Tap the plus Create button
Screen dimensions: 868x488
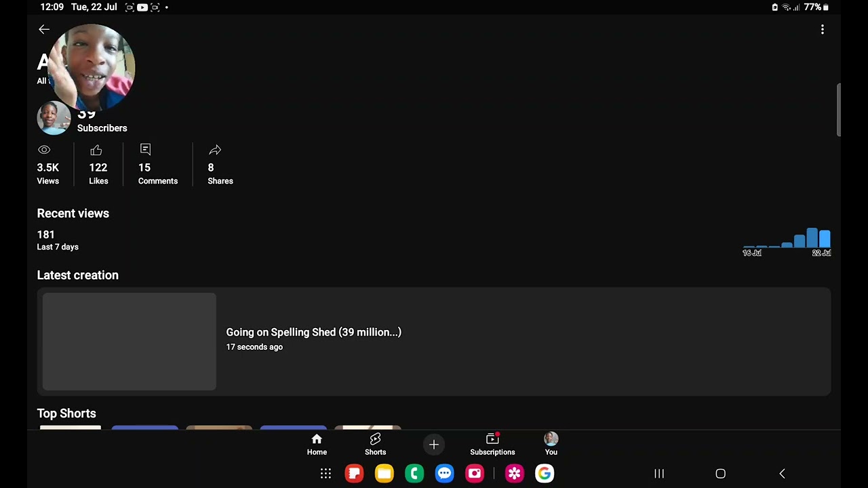tap(434, 445)
